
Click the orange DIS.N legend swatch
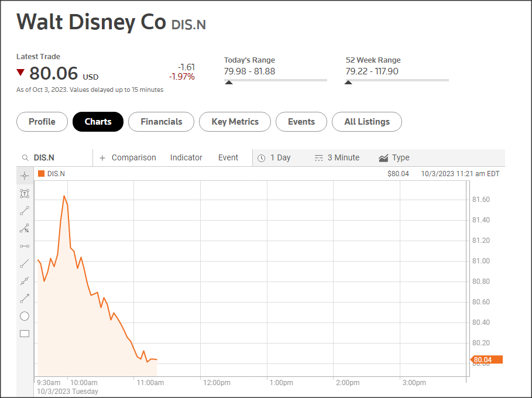[42, 174]
